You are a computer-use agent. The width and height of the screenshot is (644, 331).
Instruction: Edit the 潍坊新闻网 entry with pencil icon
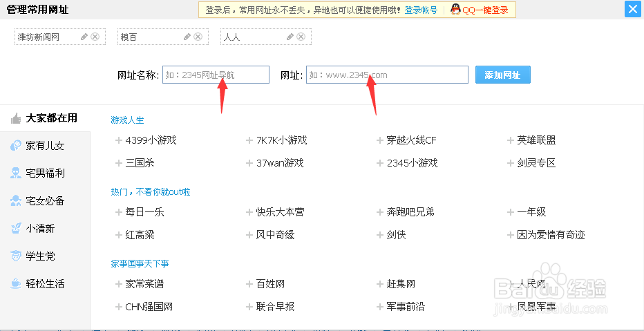[84, 37]
